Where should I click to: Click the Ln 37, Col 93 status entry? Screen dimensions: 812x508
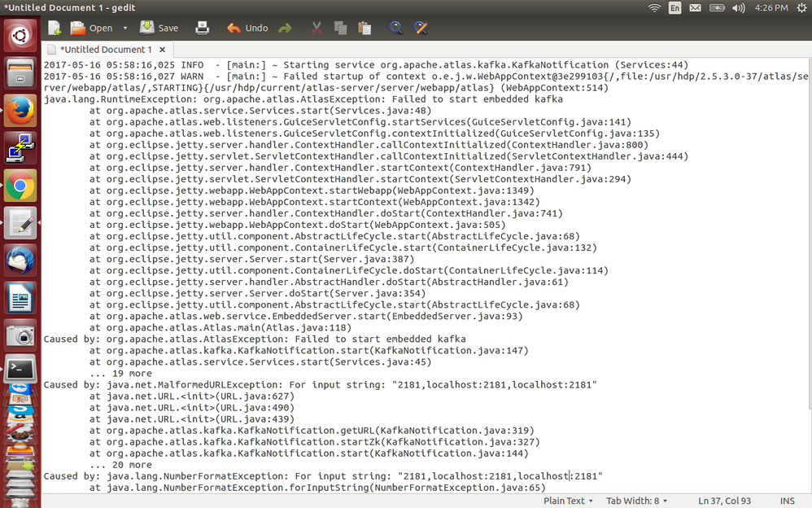click(724, 501)
